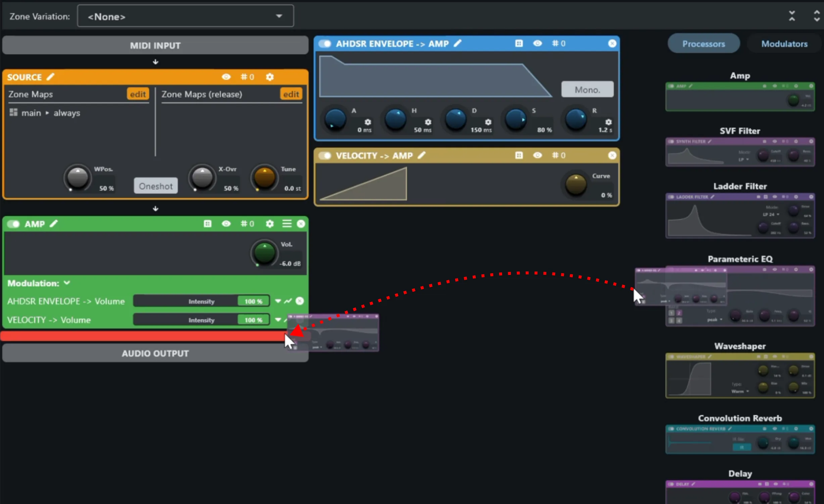Click #0 index on VELOCITY header
The image size is (824, 504).
click(x=559, y=155)
